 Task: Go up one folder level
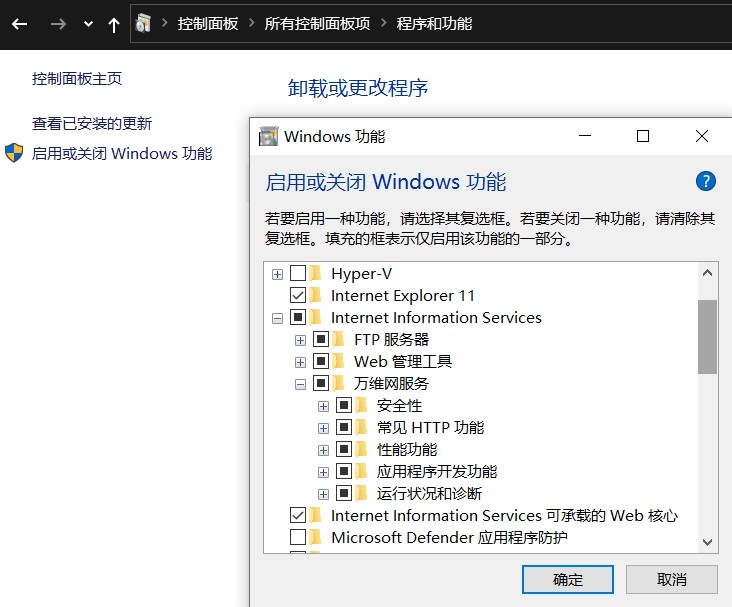(x=113, y=24)
